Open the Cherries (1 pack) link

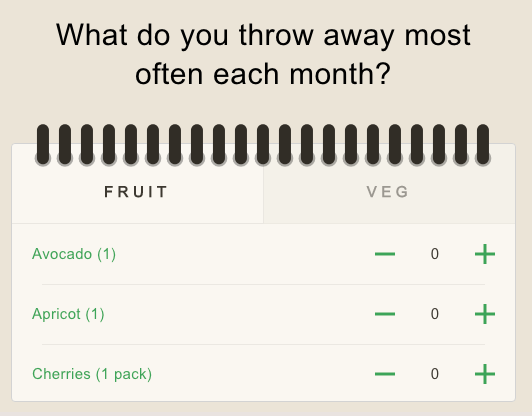click(x=92, y=374)
